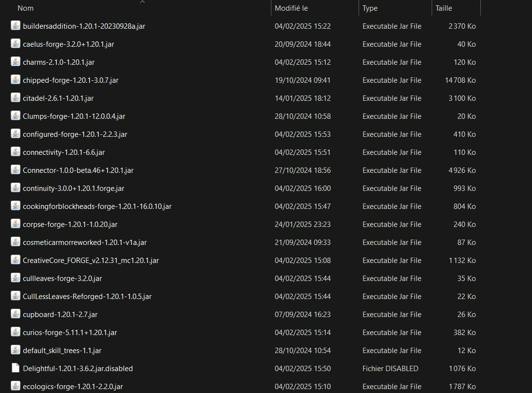Click the jar icon of Clumps-forge-1.20.1-12.0.0.4.jar

[x=15, y=115]
